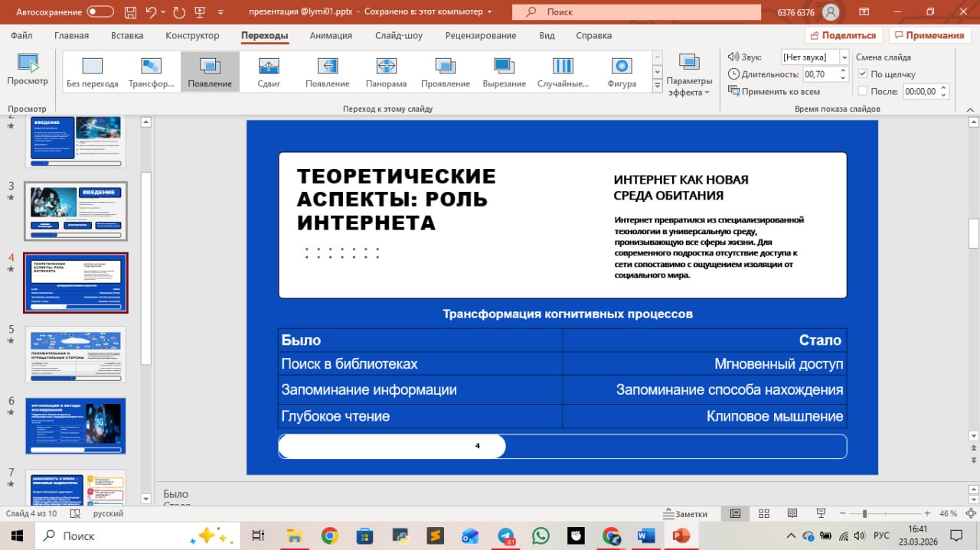Click Применить ко всем button
980x550 pixels.
pyautogui.click(x=774, y=92)
